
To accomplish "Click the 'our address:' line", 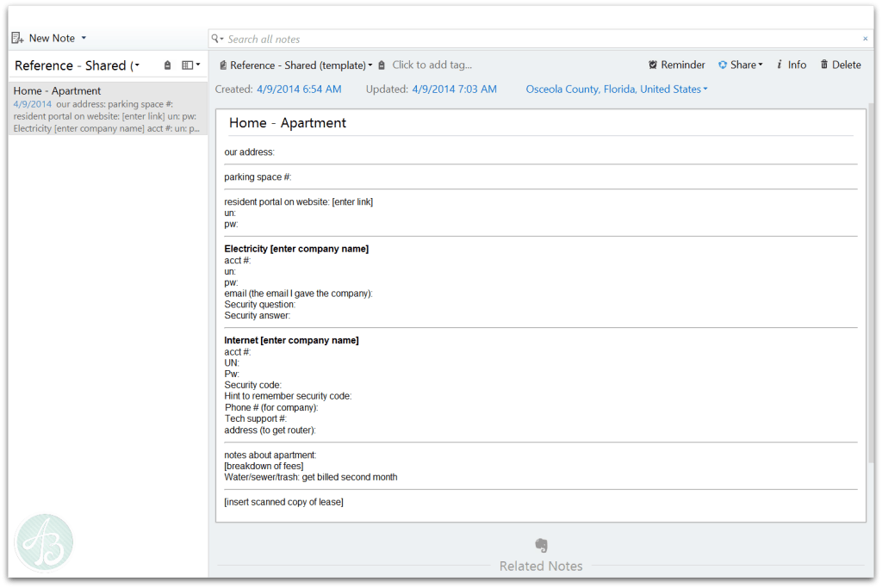I will pos(249,152).
